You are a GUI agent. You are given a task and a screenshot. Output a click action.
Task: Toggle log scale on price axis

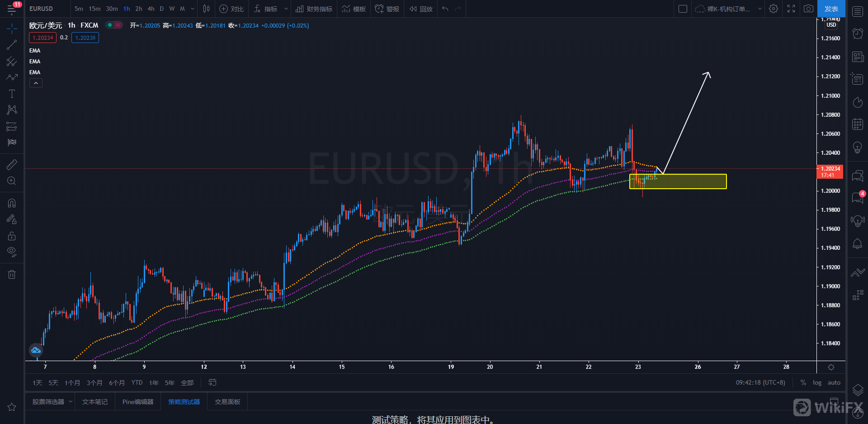pos(817,383)
